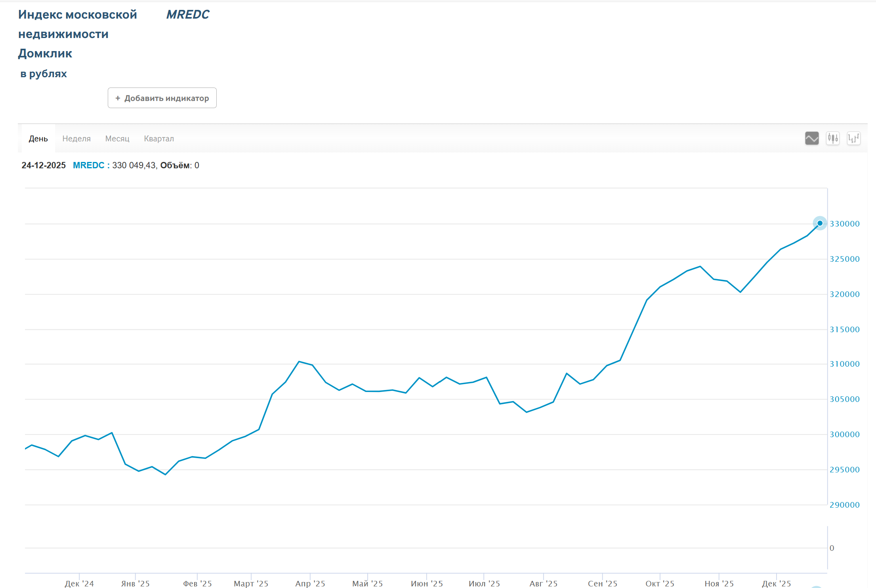Click the MREDC series label in legend
The height and width of the screenshot is (588, 876).
click(x=89, y=166)
